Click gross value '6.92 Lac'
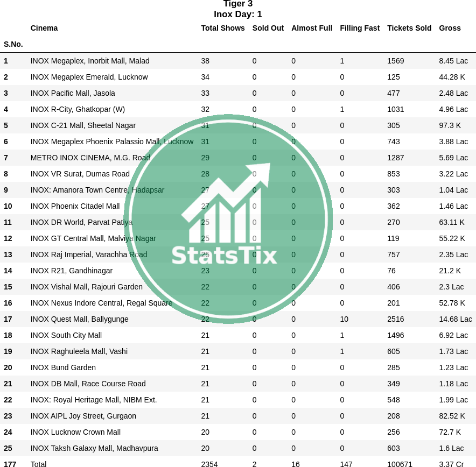Viewport: 476px width, 467px height. [x=453, y=335]
